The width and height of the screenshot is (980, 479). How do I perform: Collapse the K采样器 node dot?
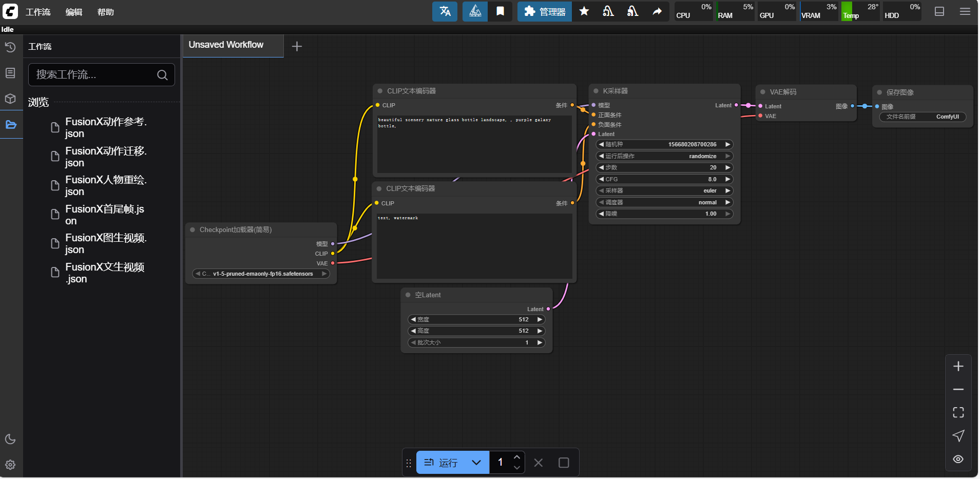(596, 91)
